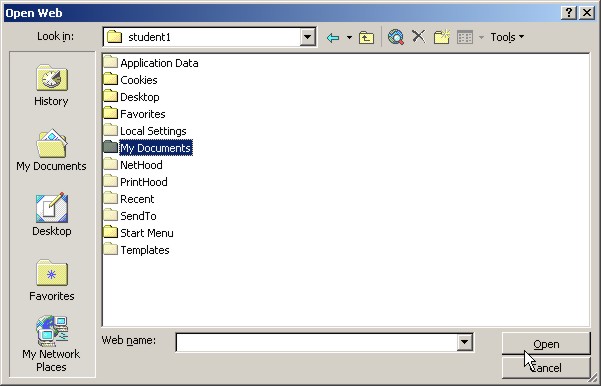Click the 'PrintHood' name text
Image resolution: width=601 pixels, height=386 pixels.
(144, 182)
